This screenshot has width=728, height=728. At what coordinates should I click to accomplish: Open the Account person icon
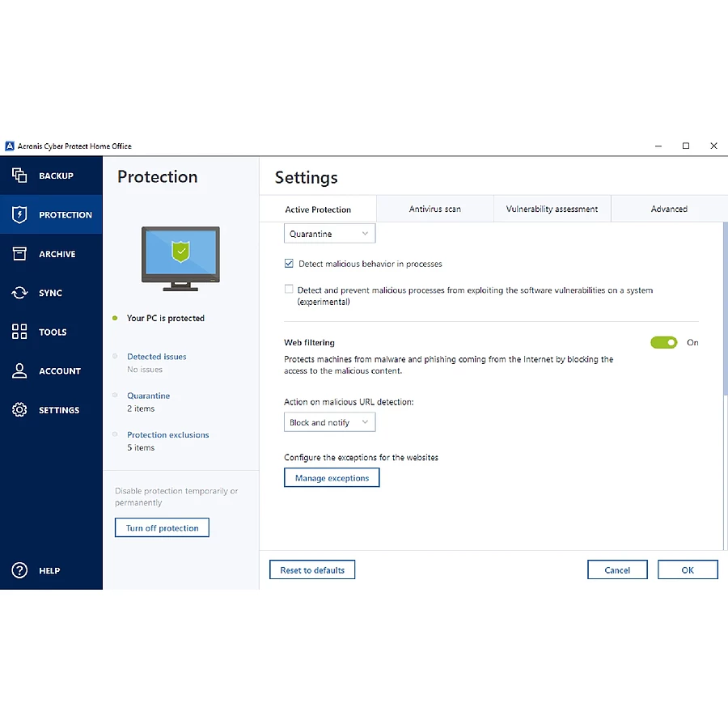pos(19,370)
